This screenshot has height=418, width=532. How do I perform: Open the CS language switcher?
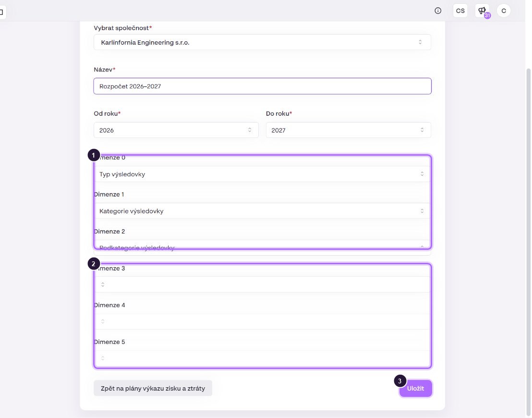click(x=460, y=11)
